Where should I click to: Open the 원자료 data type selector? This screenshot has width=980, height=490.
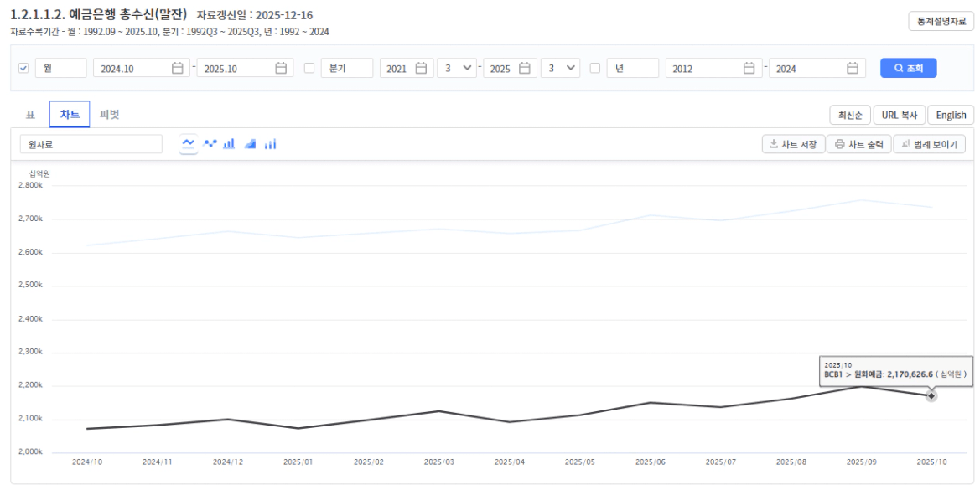click(91, 144)
